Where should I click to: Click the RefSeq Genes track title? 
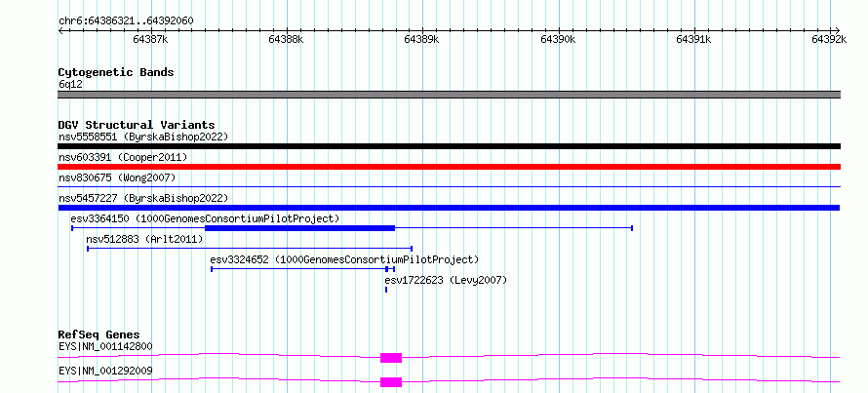(x=99, y=334)
